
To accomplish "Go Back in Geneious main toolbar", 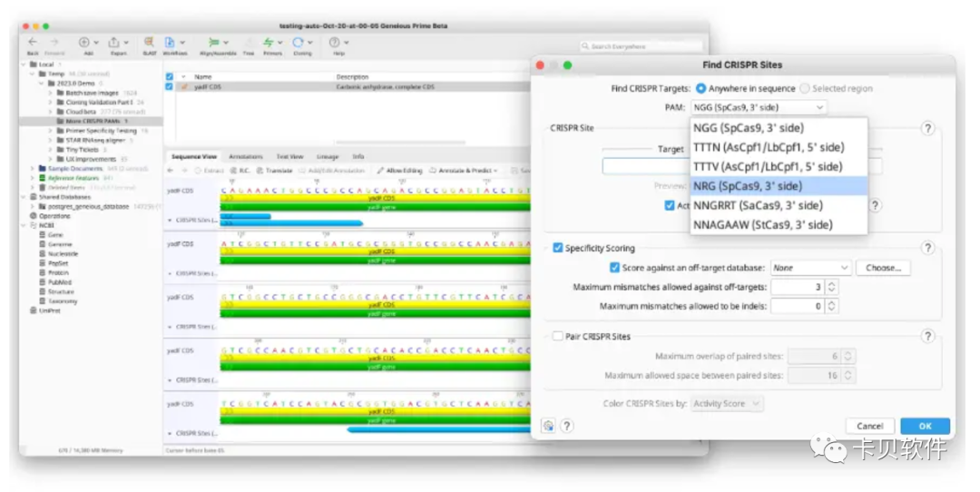I will tap(33, 42).
